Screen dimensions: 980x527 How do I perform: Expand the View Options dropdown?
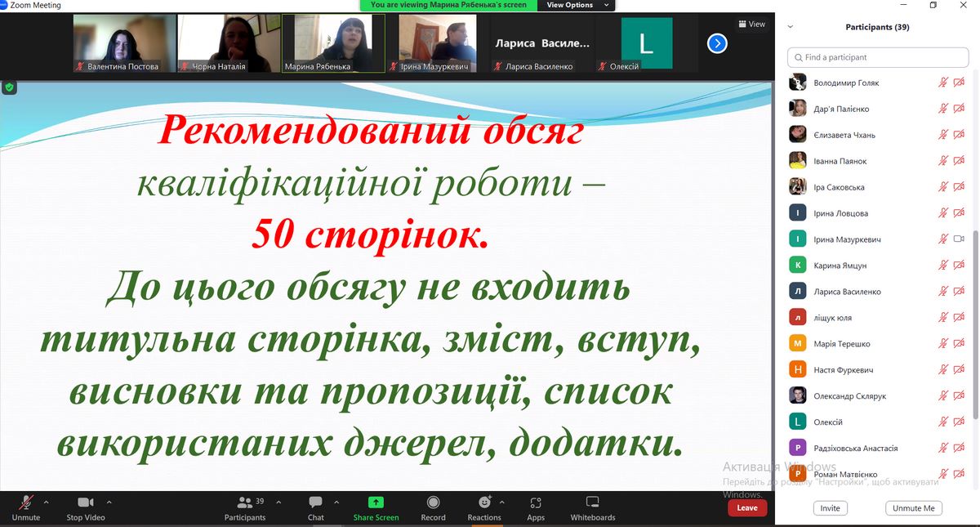(576, 5)
